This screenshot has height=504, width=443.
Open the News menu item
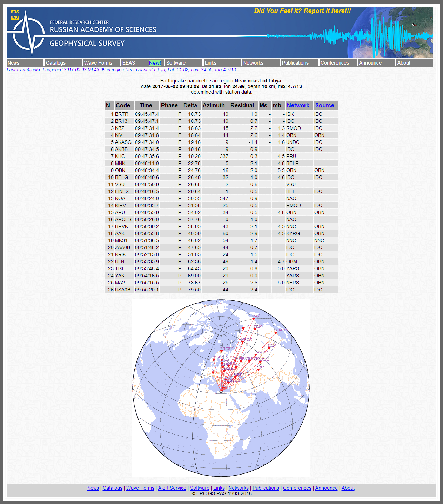tap(13, 63)
